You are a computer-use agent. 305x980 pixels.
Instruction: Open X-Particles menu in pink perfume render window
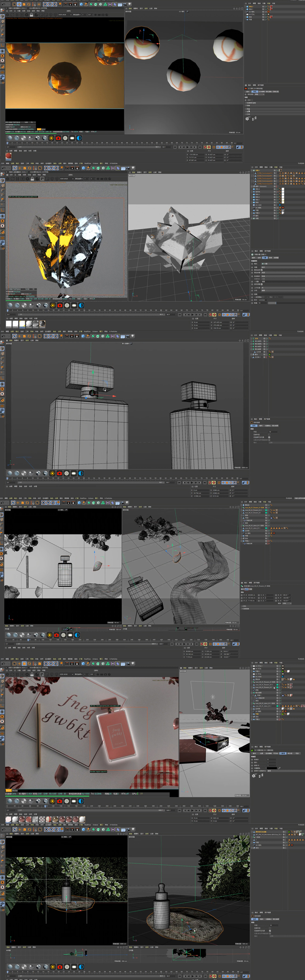pos(114,659)
